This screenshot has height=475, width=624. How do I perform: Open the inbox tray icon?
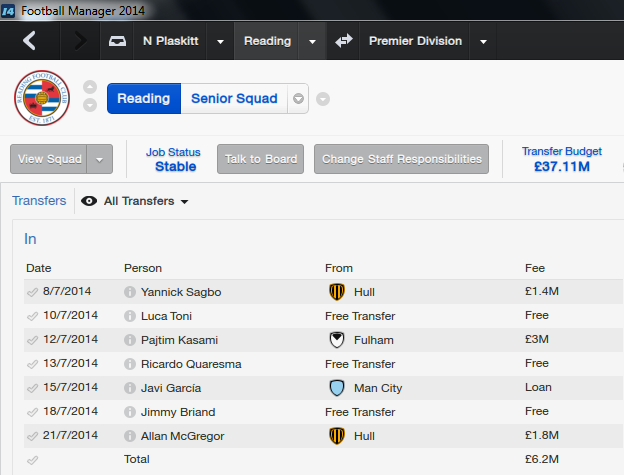[118, 41]
